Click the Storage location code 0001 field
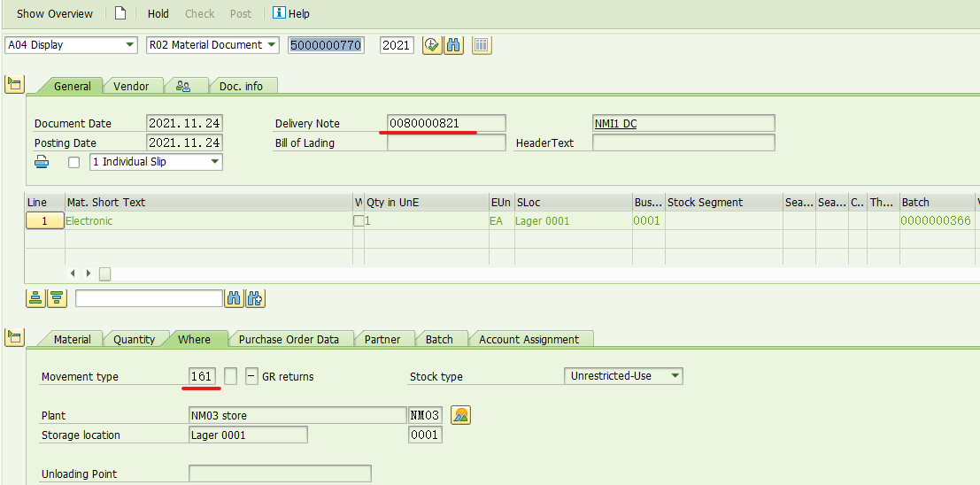Viewport: 980px width, 485px height. tap(425, 435)
